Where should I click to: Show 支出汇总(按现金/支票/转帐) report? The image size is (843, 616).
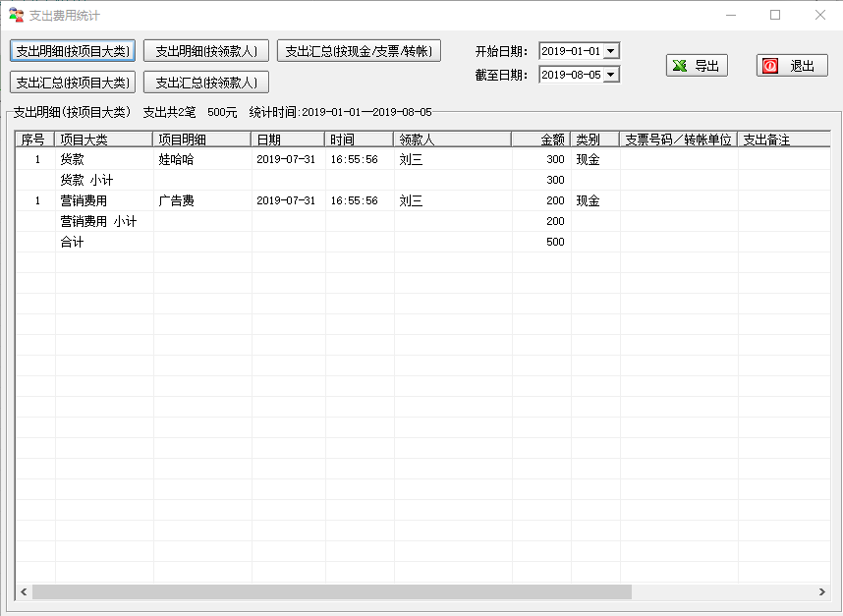(x=359, y=51)
